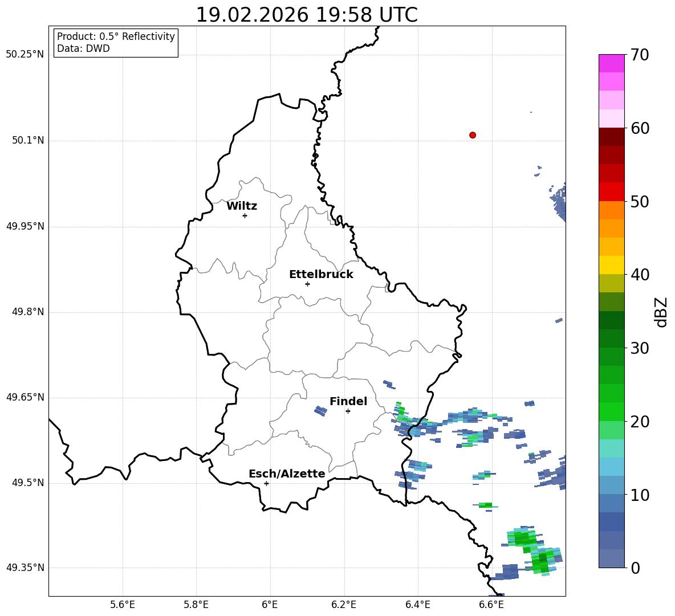Click the 70 colorbar tick label

click(640, 55)
